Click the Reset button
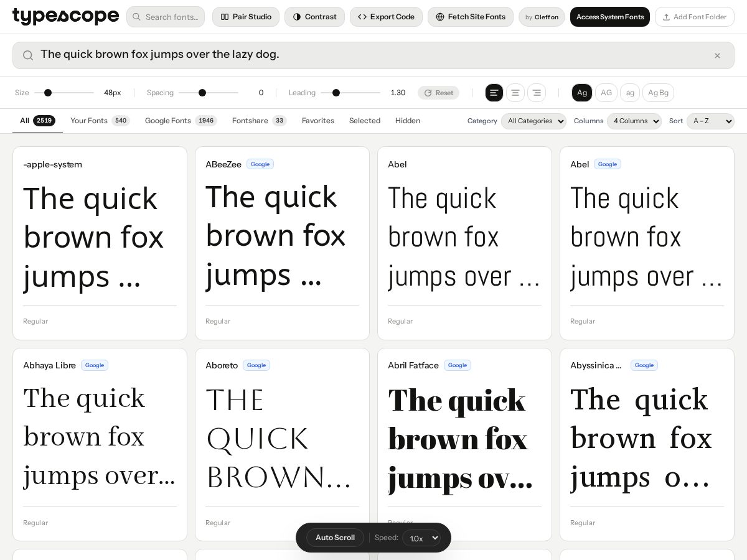The image size is (747, 560). (438, 93)
